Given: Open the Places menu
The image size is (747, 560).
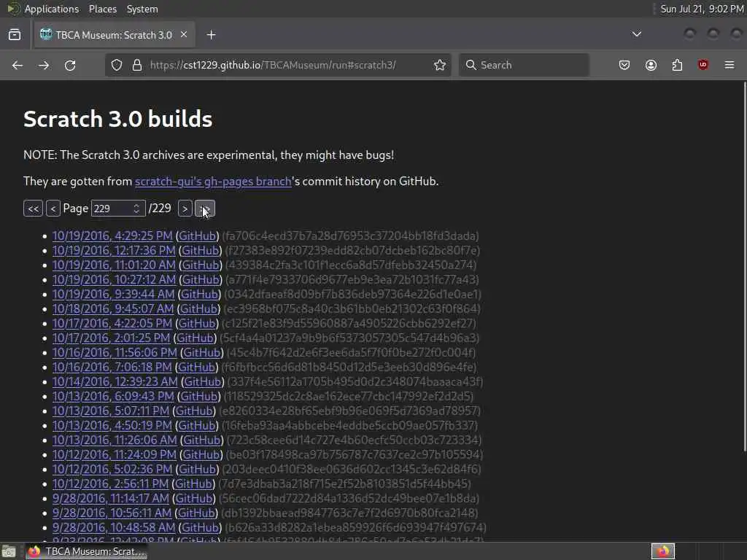Looking at the screenshot, I should coord(103,9).
